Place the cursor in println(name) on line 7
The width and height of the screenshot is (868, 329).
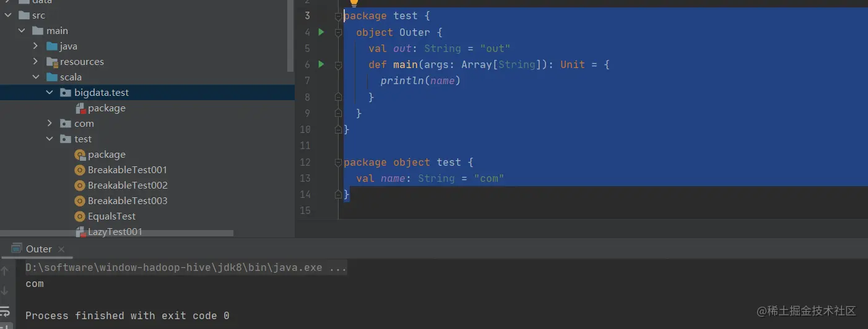click(x=420, y=80)
